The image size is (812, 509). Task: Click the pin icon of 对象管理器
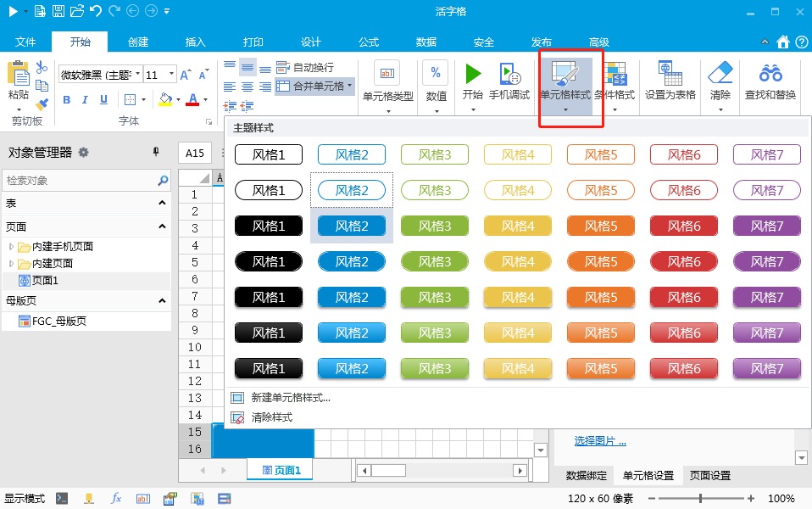(156, 151)
